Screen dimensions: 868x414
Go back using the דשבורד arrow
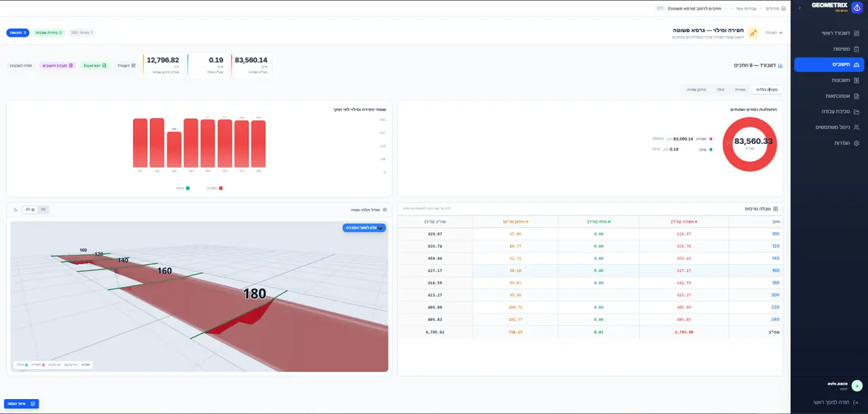pyautogui.click(x=774, y=33)
